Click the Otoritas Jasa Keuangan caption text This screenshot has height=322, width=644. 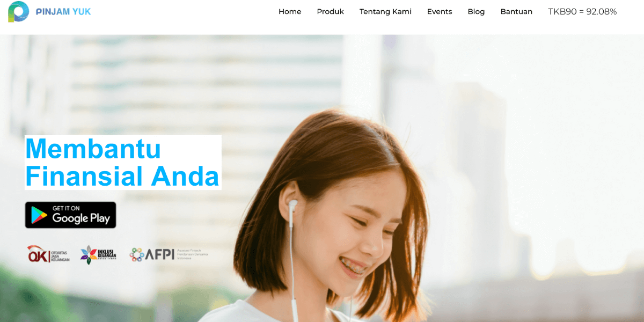click(x=60, y=255)
